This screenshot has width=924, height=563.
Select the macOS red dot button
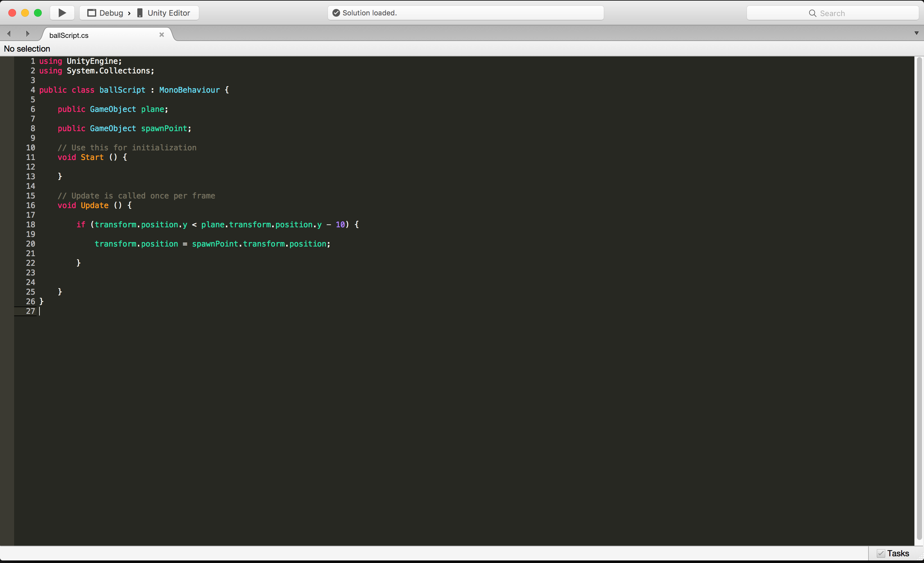(x=8, y=13)
